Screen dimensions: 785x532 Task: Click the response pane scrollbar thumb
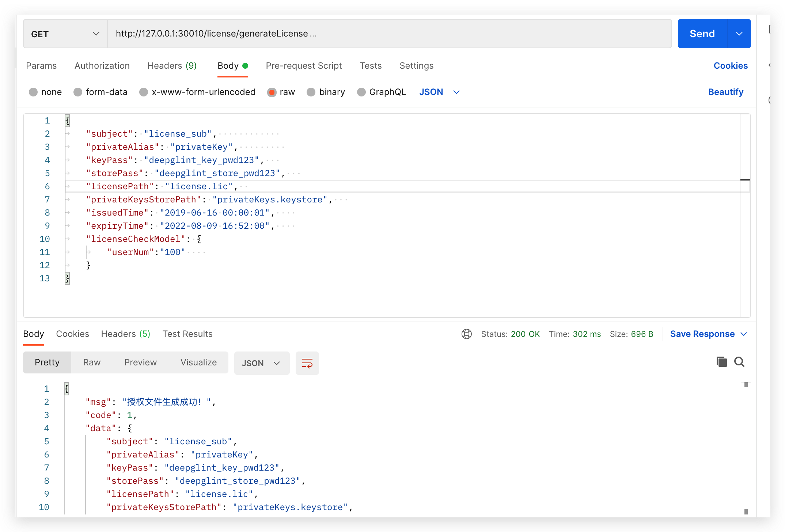[x=746, y=385]
